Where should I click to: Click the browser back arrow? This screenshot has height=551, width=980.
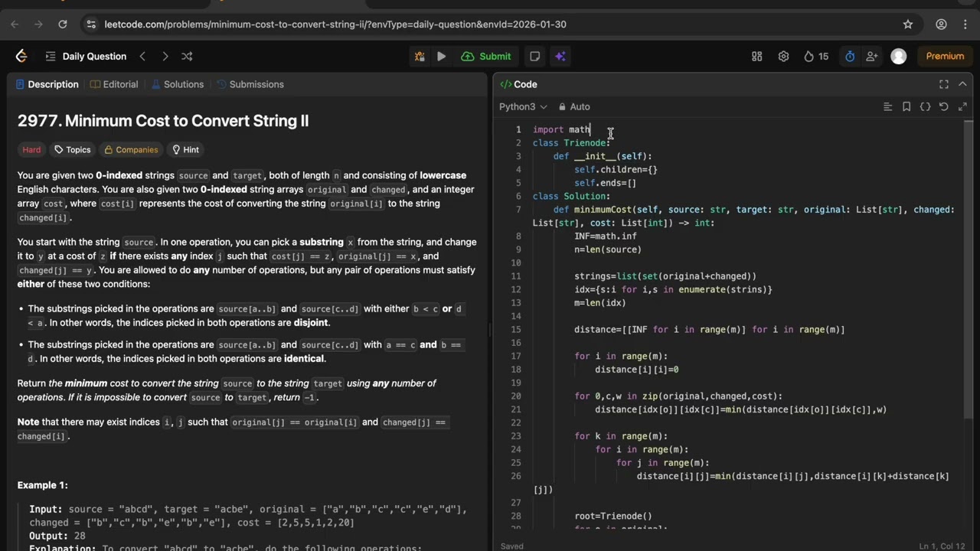click(15, 24)
